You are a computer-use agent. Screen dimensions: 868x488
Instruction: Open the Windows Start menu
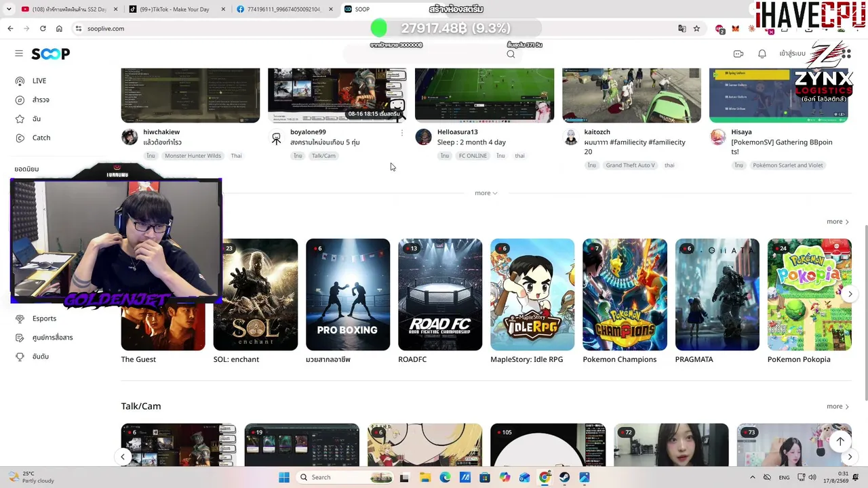283,477
